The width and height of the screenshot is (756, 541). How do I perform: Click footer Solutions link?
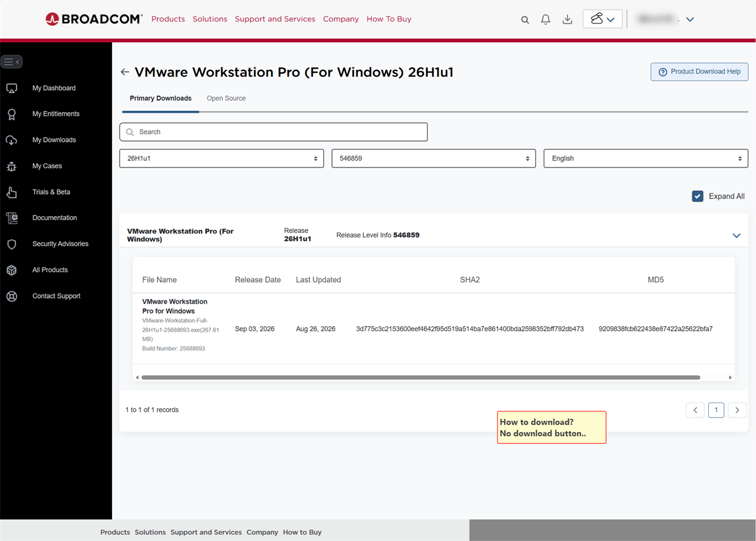(x=151, y=532)
